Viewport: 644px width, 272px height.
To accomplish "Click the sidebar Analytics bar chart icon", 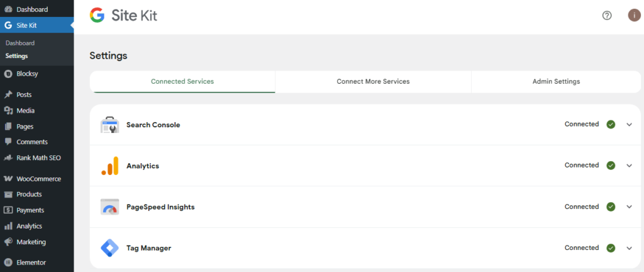I will [8, 226].
